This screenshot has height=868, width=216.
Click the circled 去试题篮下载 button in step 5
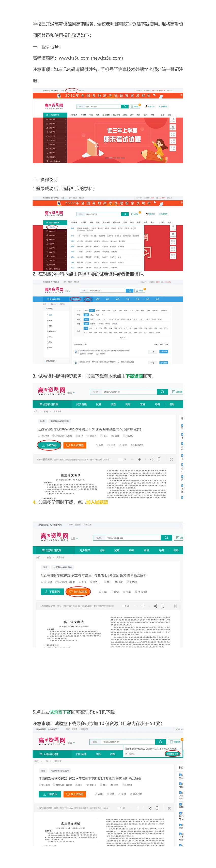(x=172, y=754)
